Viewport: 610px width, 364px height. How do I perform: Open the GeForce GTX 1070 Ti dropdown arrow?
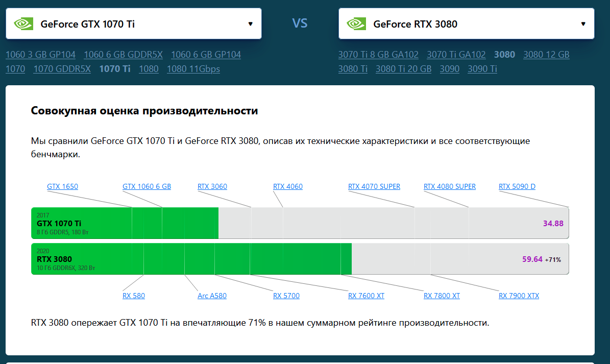251,23
